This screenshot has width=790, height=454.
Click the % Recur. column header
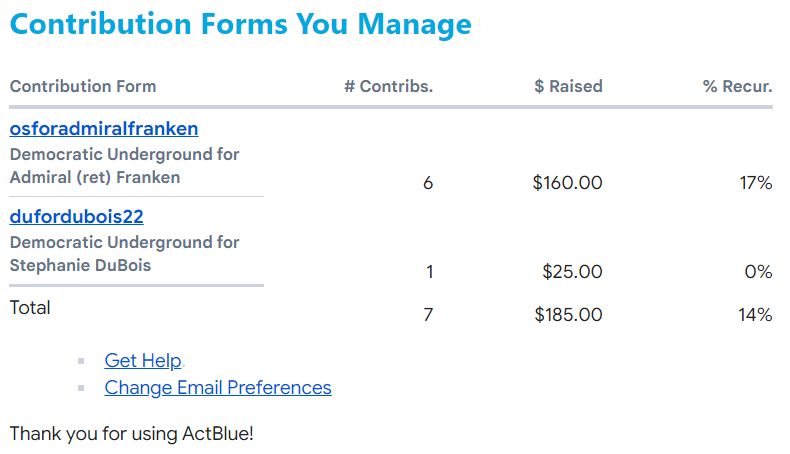point(737,86)
